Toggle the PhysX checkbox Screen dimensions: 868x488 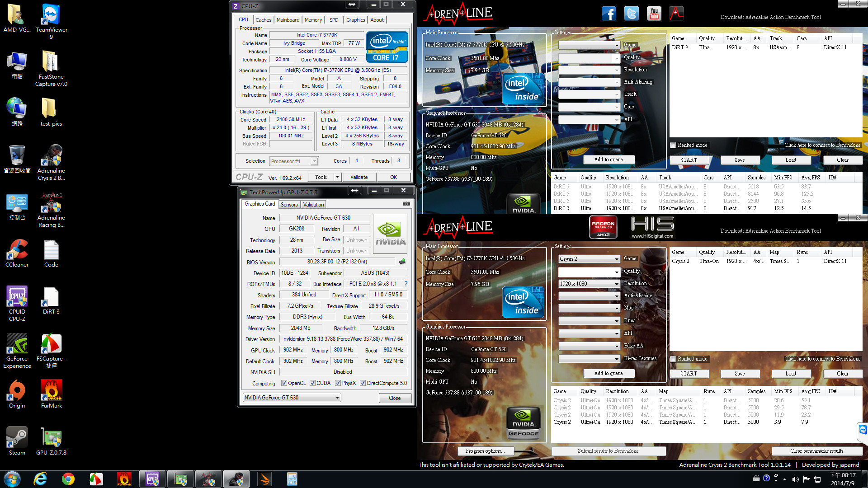tap(338, 383)
